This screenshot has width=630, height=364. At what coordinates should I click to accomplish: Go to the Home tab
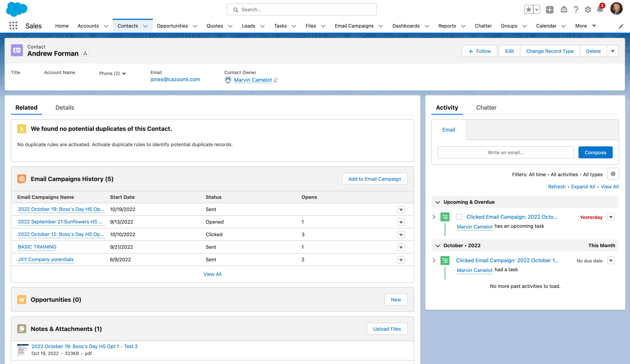coord(62,26)
